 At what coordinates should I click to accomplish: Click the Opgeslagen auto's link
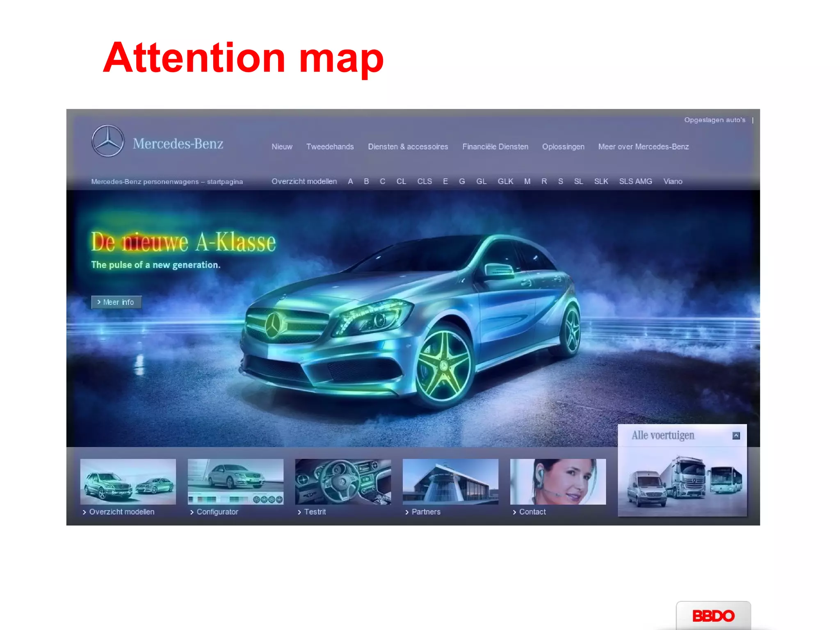(714, 120)
